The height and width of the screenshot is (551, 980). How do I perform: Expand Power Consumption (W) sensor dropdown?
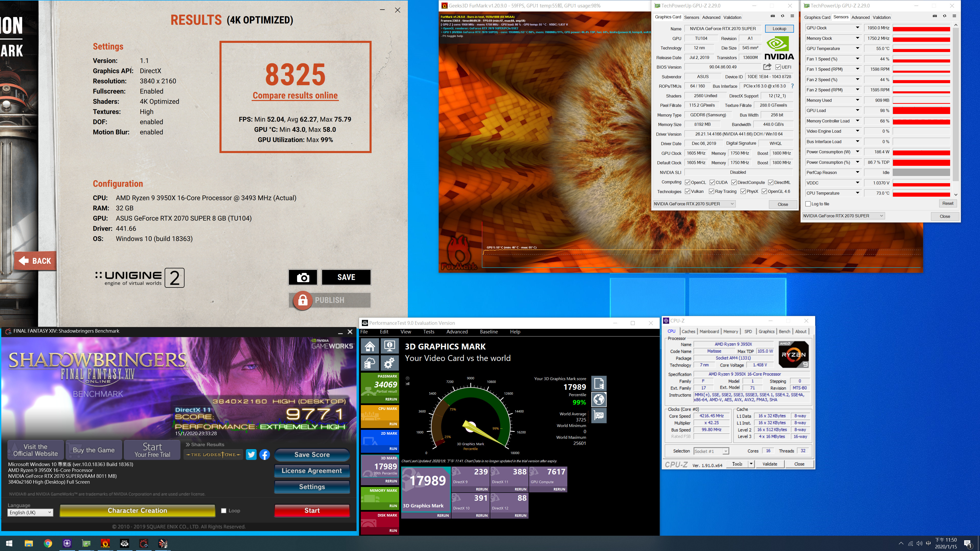click(857, 152)
